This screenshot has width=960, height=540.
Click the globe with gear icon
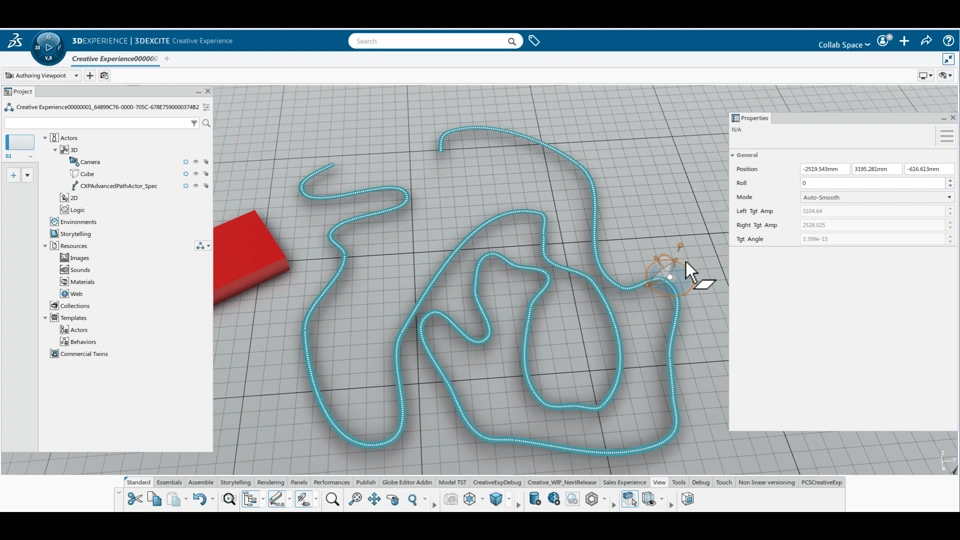[553, 499]
